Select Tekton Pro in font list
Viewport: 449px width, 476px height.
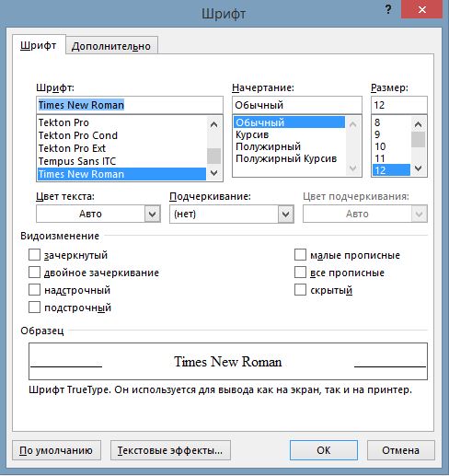click(121, 122)
